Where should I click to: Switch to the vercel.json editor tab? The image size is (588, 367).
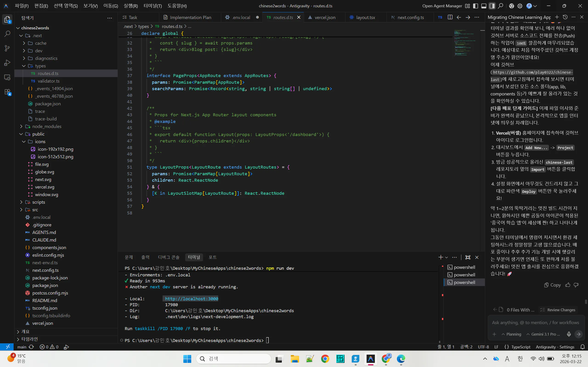(x=325, y=17)
